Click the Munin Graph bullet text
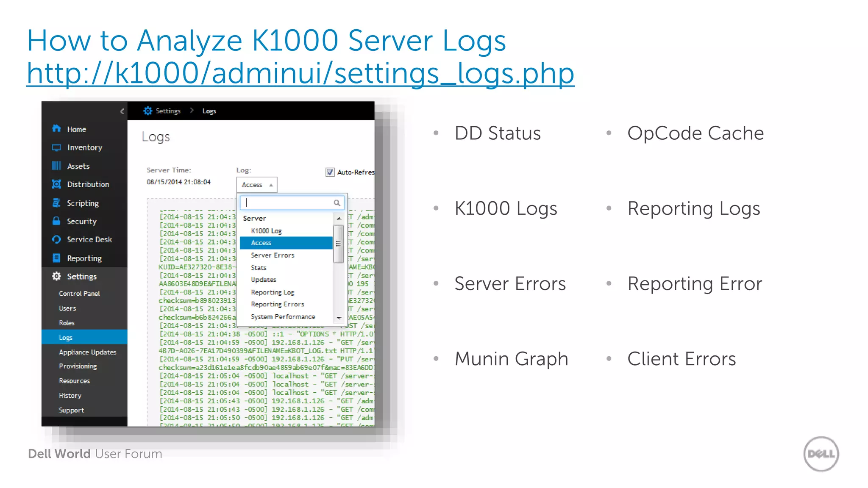Image resolution: width=868 pixels, height=488 pixels. (511, 359)
